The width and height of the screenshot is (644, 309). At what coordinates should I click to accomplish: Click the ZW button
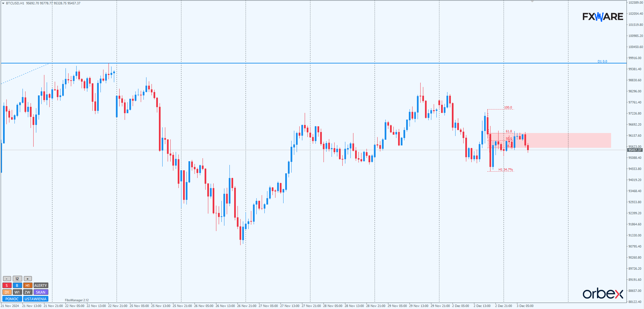(x=28, y=292)
